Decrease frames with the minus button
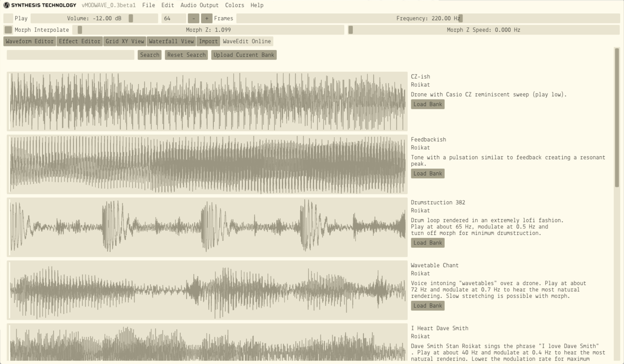 [x=194, y=18]
